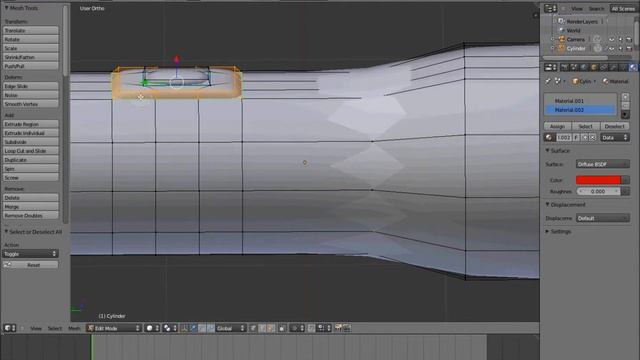Screen dimensions: 640x360
Task: Open the Toggle action dropdown
Action: [30, 253]
